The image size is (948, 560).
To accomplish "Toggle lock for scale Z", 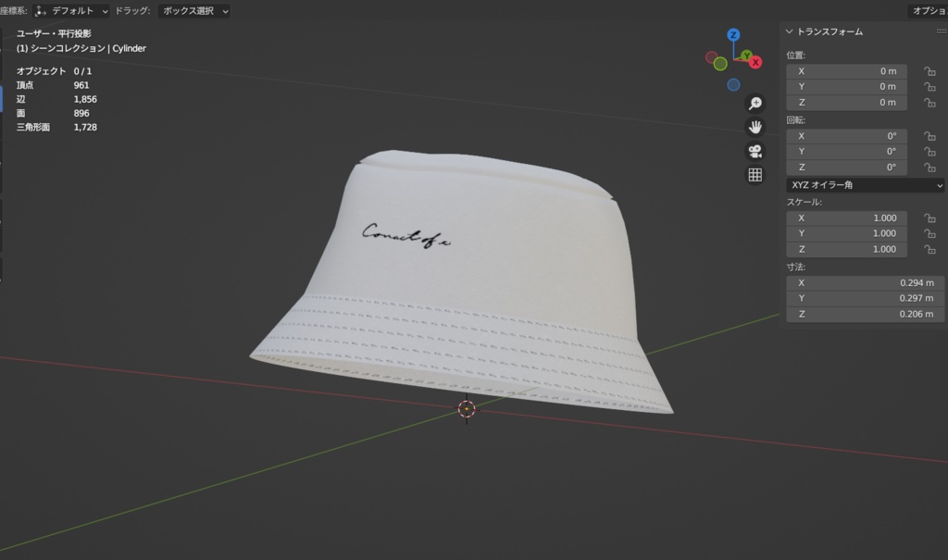I will click(x=929, y=249).
